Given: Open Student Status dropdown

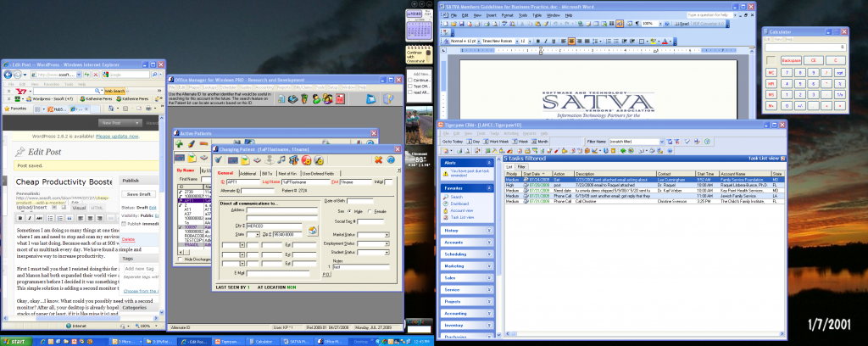Looking at the screenshot, I should (x=387, y=253).
